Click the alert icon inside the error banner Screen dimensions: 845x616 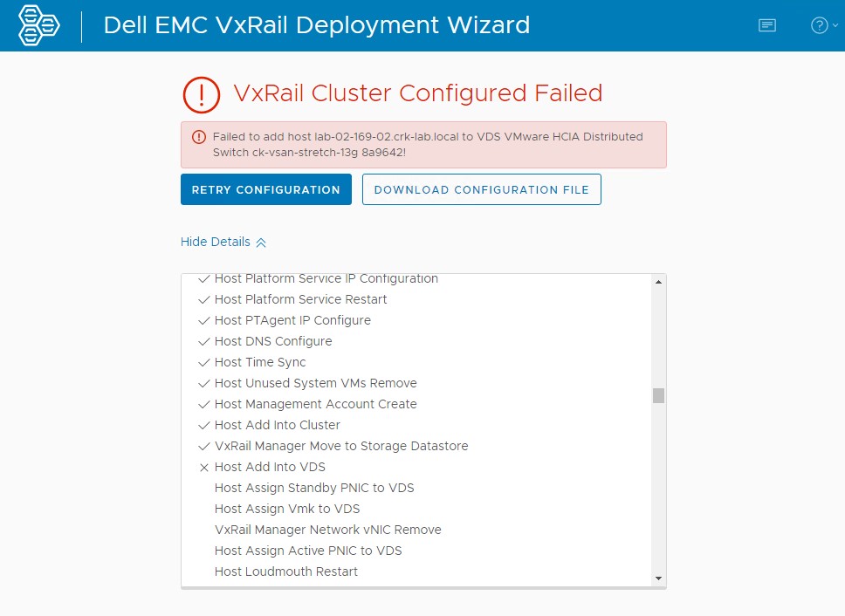(x=199, y=138)
